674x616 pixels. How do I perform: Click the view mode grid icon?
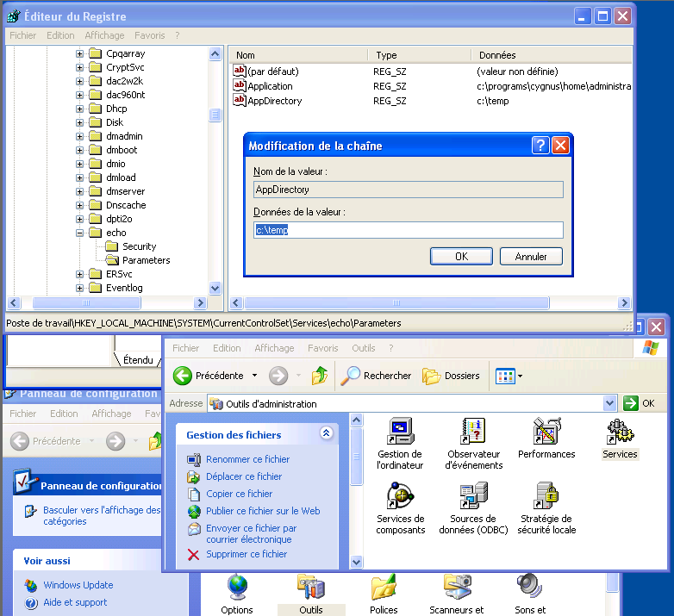click(505, 376)
